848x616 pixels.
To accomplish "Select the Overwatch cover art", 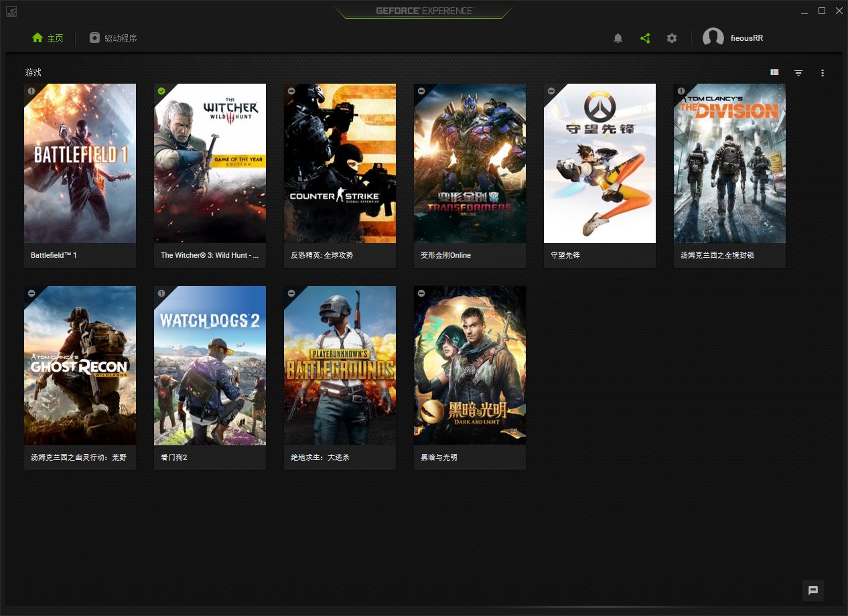I will (x=599, y=163).
